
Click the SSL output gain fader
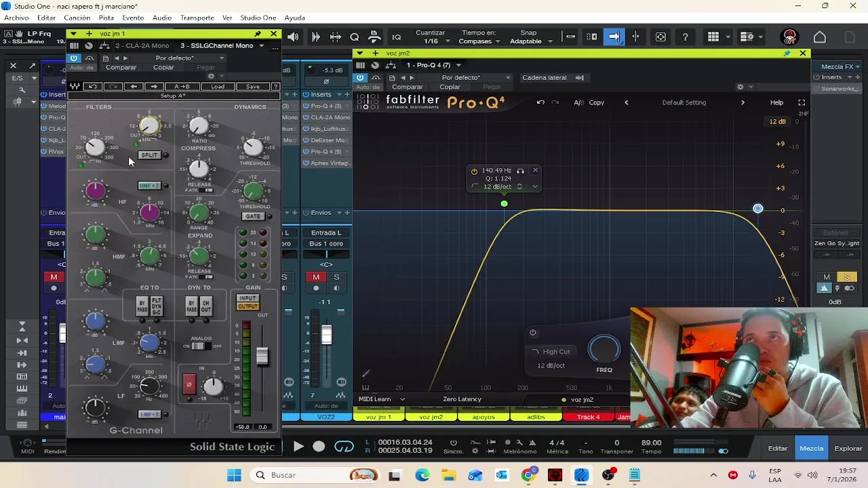tap(262, 355)
